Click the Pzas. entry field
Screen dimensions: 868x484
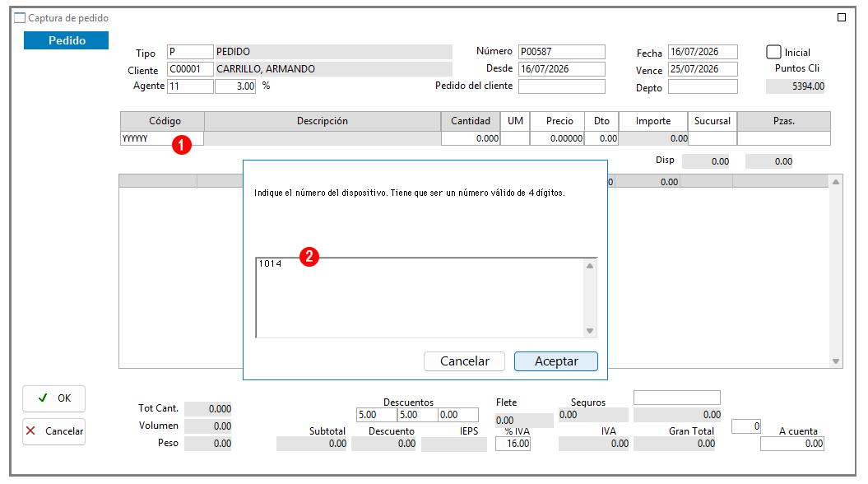pos(784,138)
